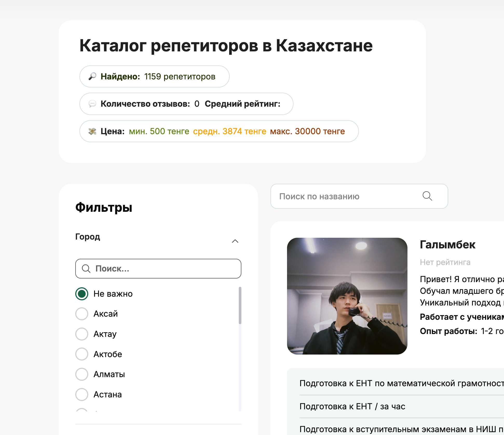Focus the Поиск по названию field
This screenshot has width=504, height=435.
(x=345, y=196)
